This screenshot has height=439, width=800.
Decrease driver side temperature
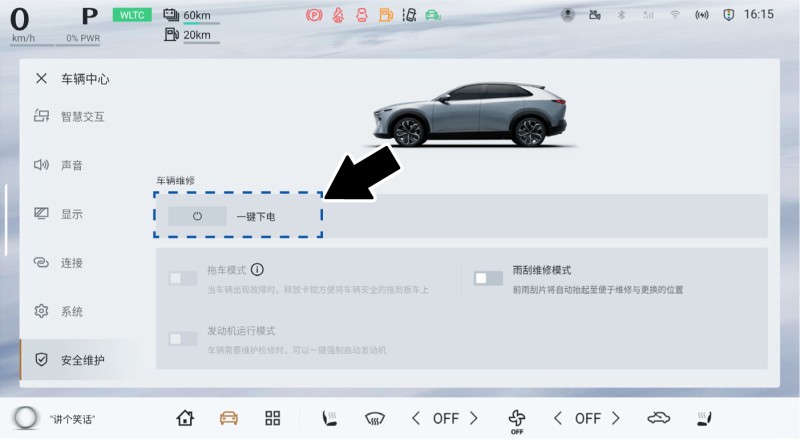(416, 419)
